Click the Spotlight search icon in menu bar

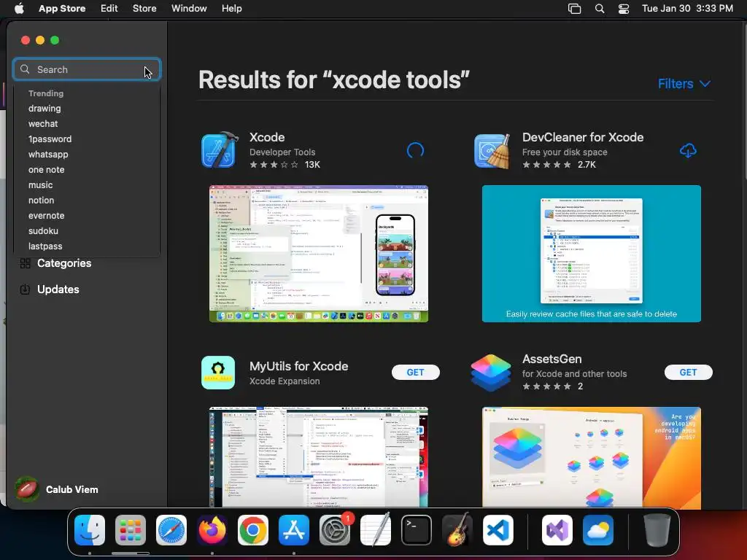click(600, 9)
